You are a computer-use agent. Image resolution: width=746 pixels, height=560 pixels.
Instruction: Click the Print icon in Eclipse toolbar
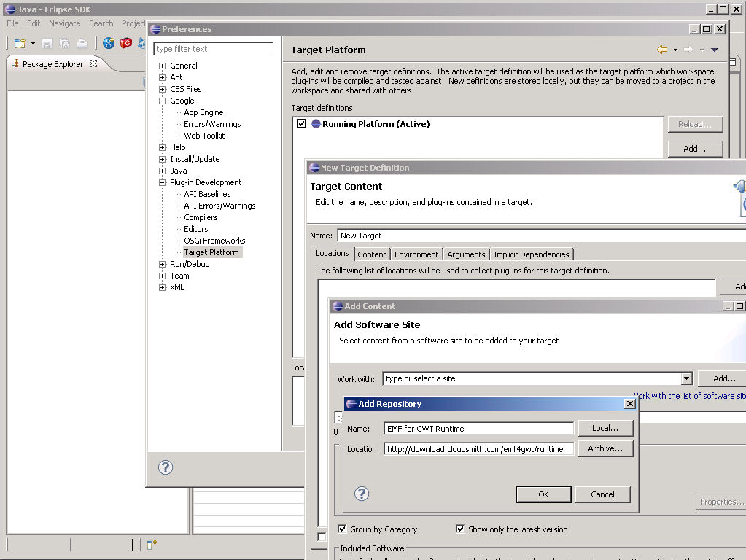point(82,43)
